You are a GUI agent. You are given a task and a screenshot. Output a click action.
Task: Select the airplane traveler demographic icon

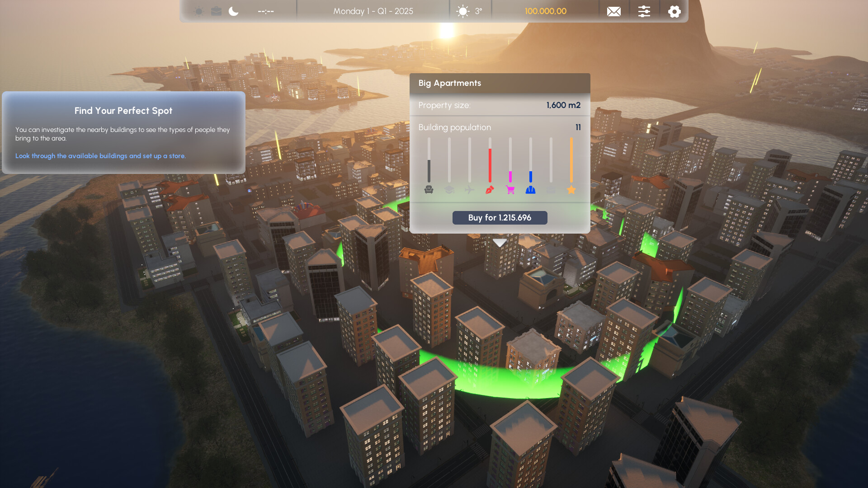point(469,190)
